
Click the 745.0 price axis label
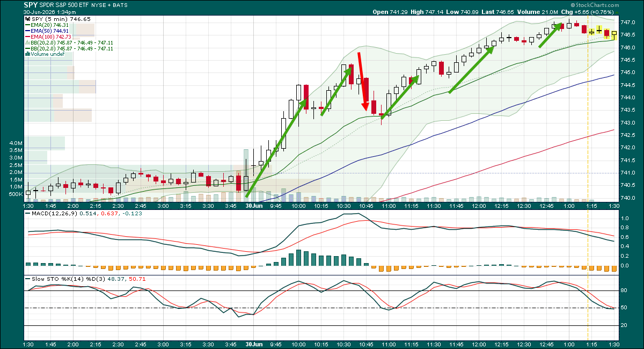(628, 72)
